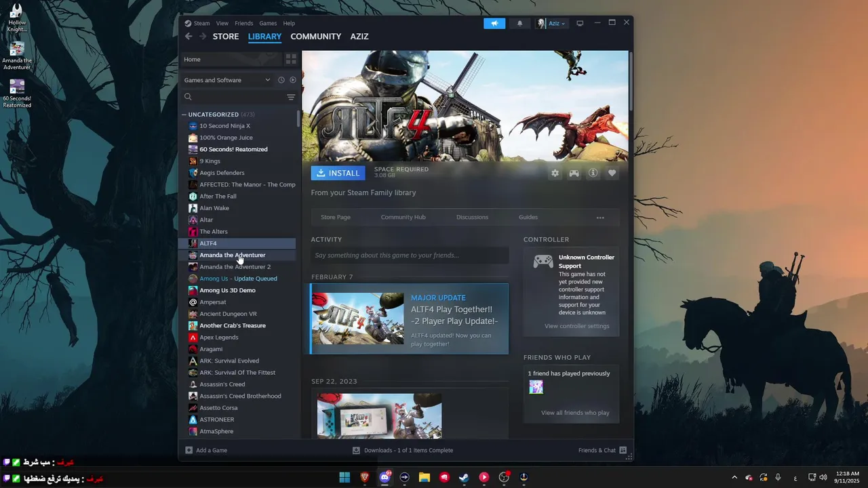Viewport: 868px width, 488px height.
Task: Open the AZIZ profile tab
Action: (x=359, y=37)
